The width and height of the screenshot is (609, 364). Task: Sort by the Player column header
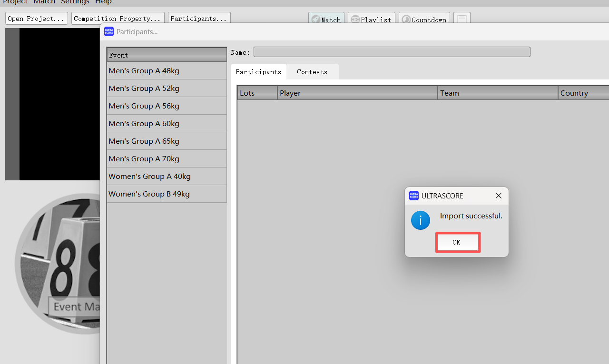(357, 93)
